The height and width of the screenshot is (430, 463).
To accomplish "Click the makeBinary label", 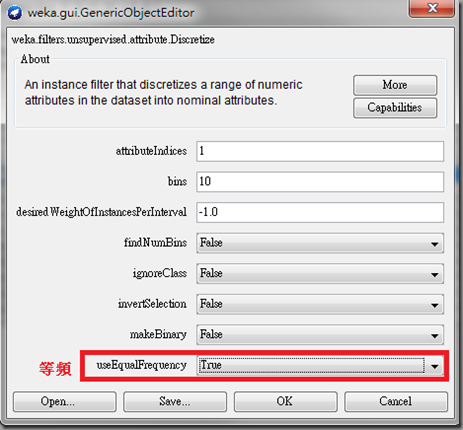I will point(158,334).
